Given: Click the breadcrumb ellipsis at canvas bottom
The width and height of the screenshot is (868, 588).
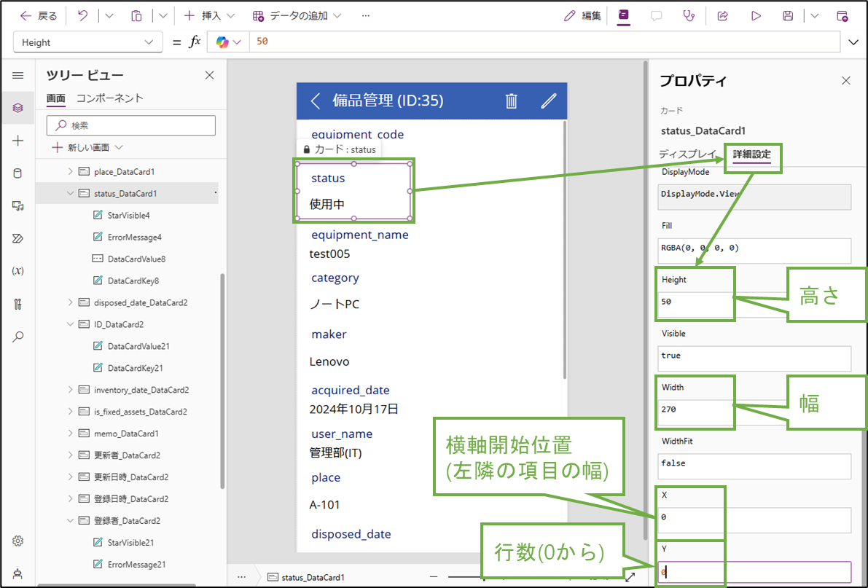Looking at the screenshot, I should coord(241,577).
